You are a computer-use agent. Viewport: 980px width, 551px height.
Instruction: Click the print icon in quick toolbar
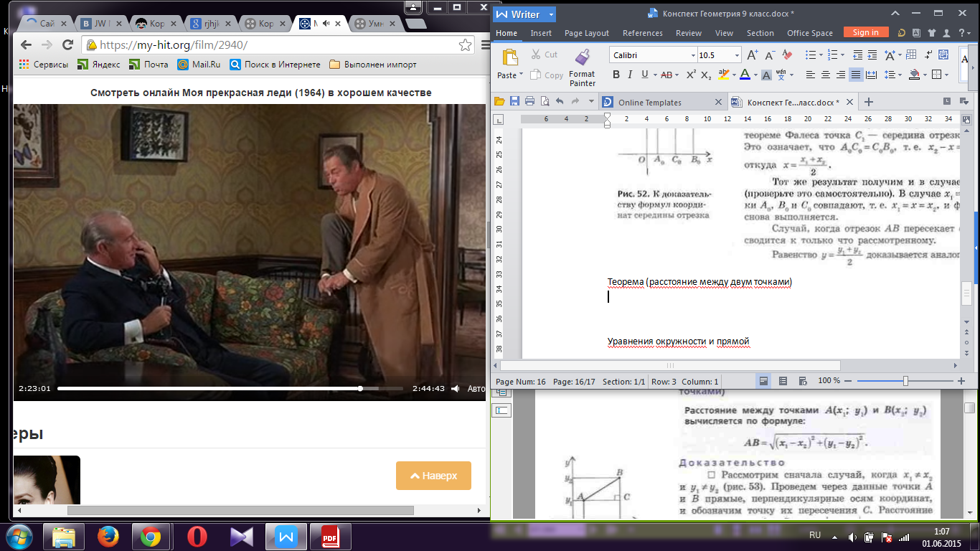tap(529, 101)
